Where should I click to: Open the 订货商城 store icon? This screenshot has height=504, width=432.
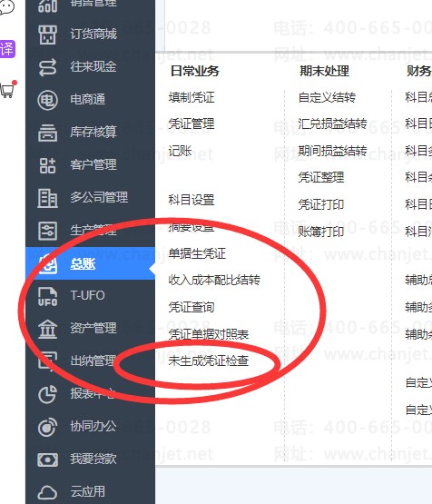tap(47, 35)
